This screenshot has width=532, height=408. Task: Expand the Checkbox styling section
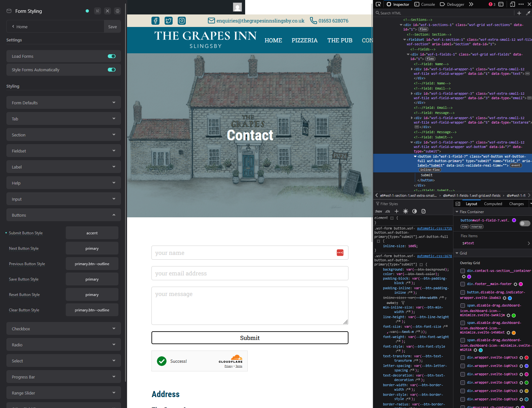coord(64,329)
